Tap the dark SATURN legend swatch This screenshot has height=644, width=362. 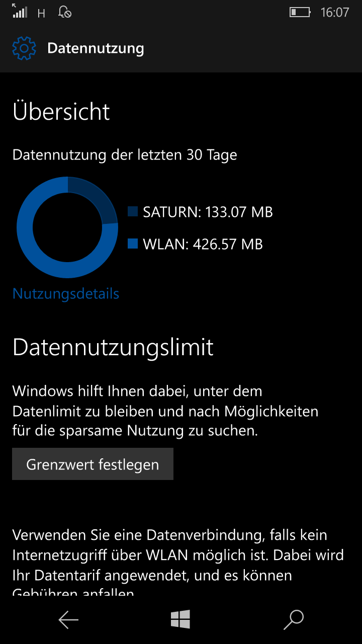coord(133,211)
